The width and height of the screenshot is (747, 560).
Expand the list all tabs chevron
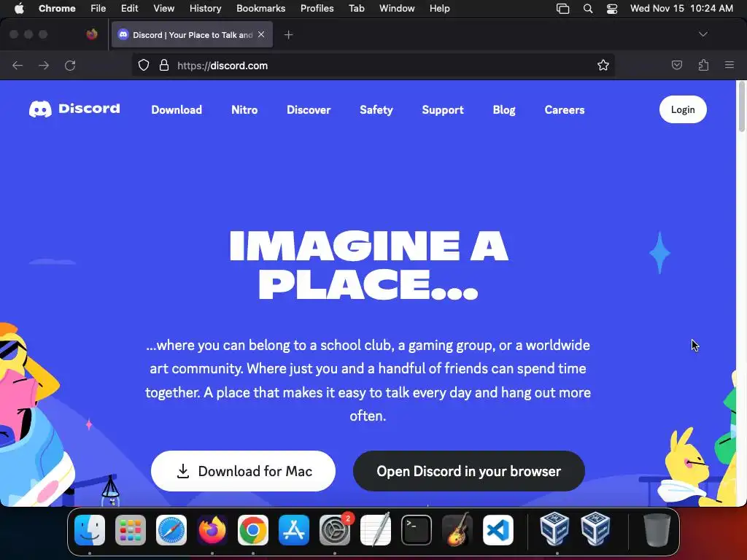(x=703, y=34)
